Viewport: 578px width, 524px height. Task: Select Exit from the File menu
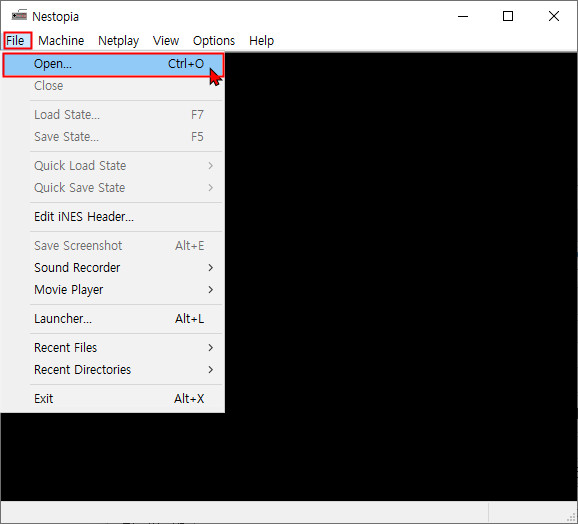point(113,399)
